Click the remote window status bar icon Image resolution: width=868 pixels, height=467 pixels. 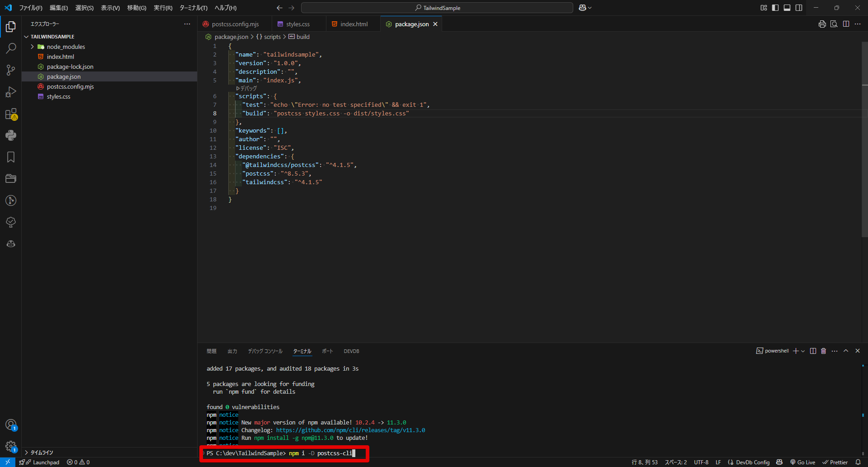pos(8,462)
